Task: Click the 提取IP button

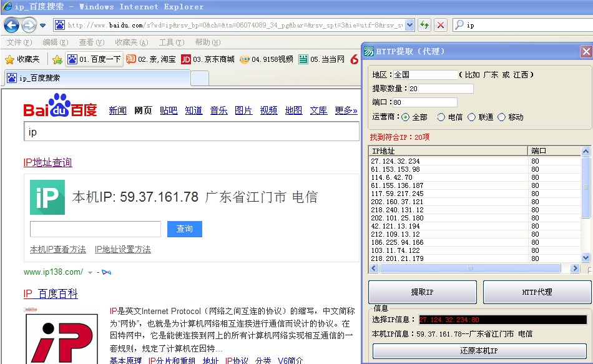Action: pyautogui.click(x=423, y=292)
